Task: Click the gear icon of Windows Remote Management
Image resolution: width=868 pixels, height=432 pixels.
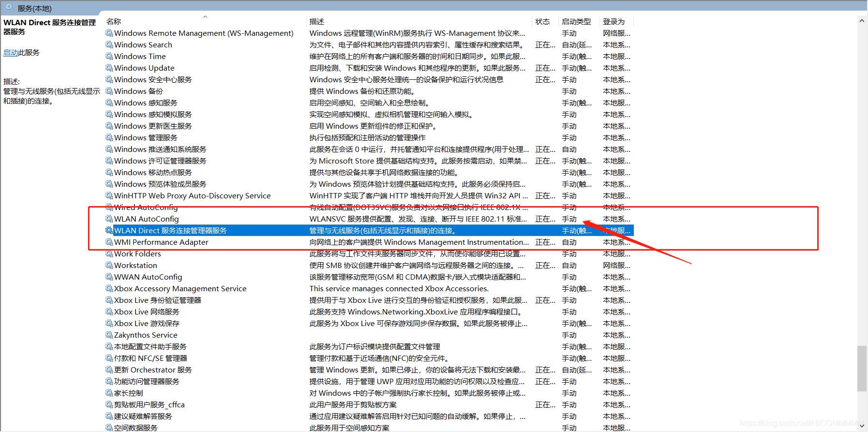Action: (109, 33)
